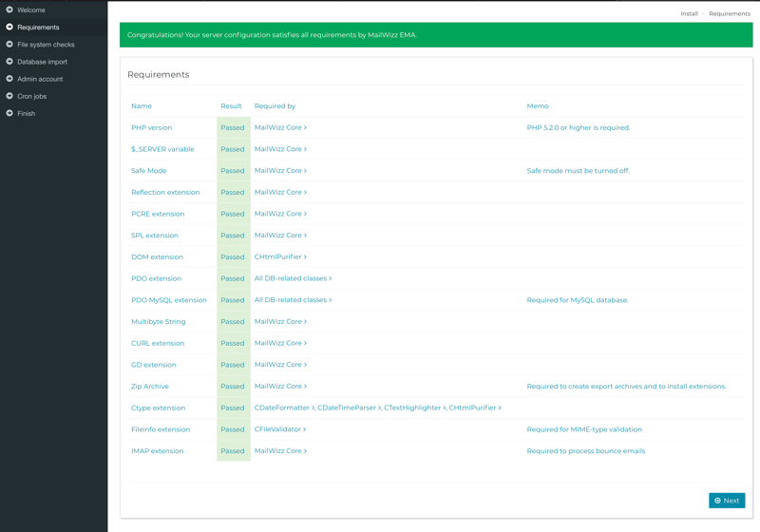Click Passed result in DOM extension row
760x532 pixels.
point(233,256)
